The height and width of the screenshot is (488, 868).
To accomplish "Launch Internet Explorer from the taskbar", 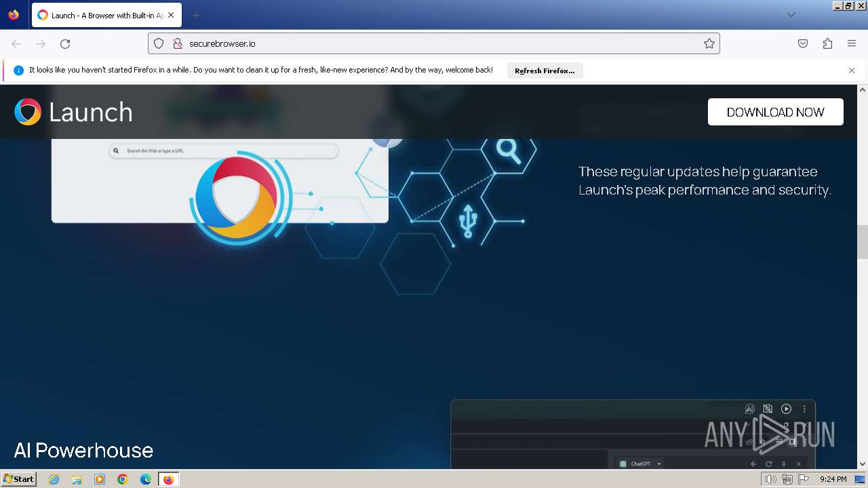I will pyautogui.click(x=54, y=479).
